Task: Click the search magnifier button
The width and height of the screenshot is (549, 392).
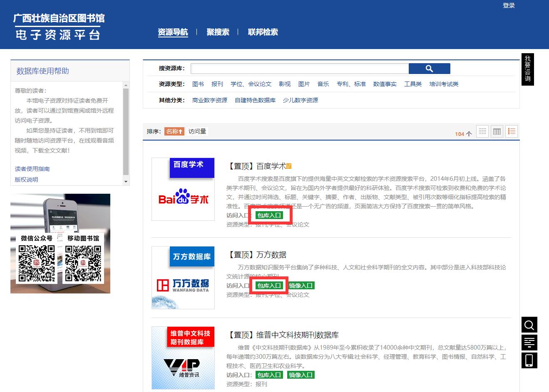Action: tap(429, 68)
